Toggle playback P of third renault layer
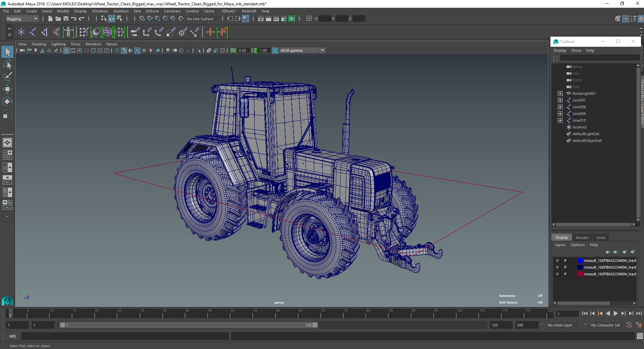This screenshot has height=349, width=644. (x=565, y=274)
